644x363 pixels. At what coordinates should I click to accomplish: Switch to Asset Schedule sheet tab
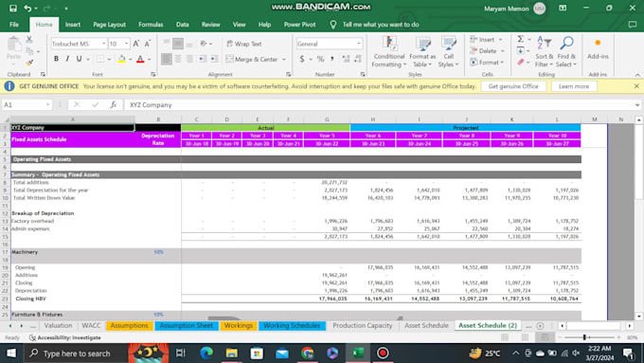click(426, 325)
